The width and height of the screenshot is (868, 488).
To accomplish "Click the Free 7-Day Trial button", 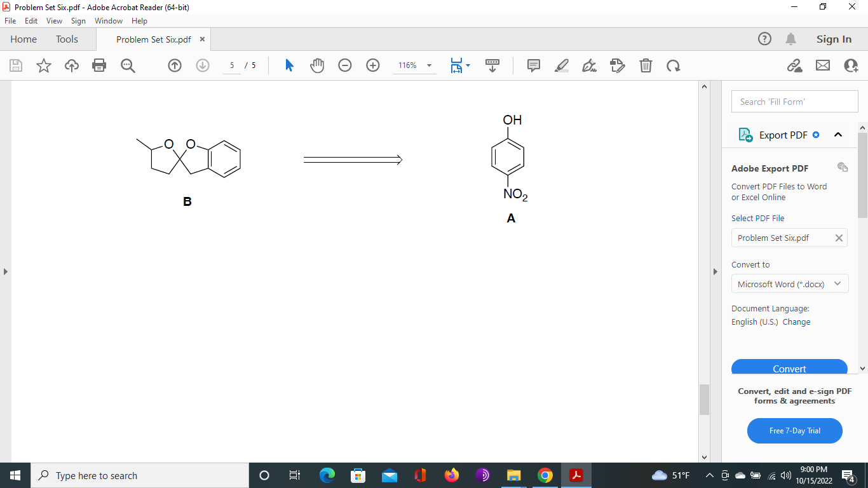I will 794,431.
